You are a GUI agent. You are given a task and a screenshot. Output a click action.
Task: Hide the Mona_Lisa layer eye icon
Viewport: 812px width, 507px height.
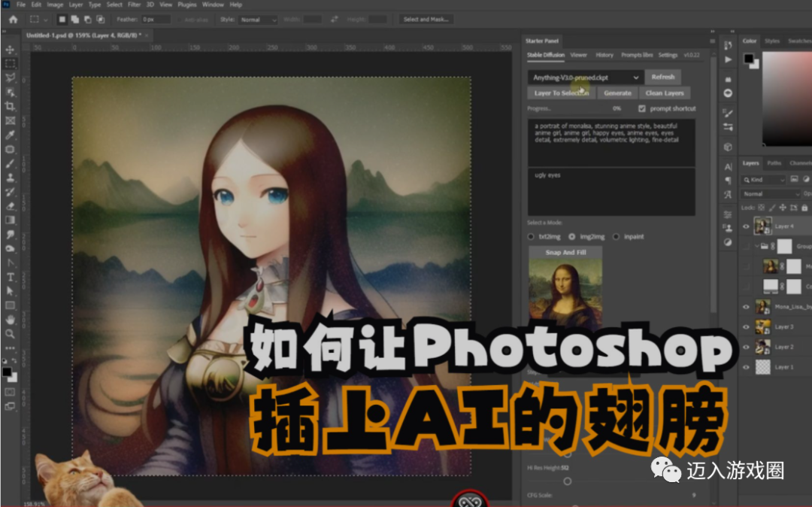tap(746, 307)
